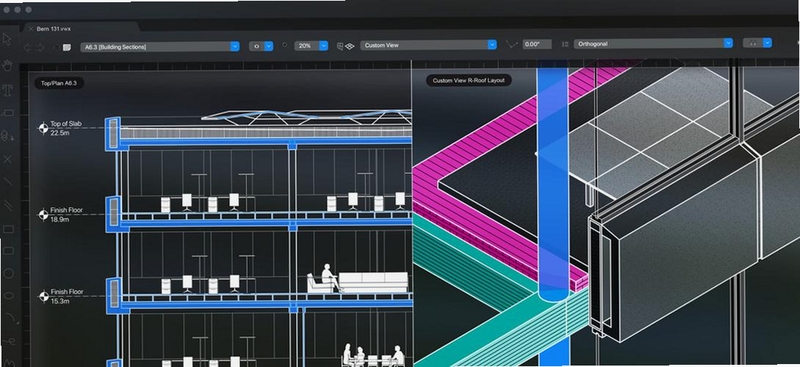
Task: Select the Arc tool
Action: point(11,319)
